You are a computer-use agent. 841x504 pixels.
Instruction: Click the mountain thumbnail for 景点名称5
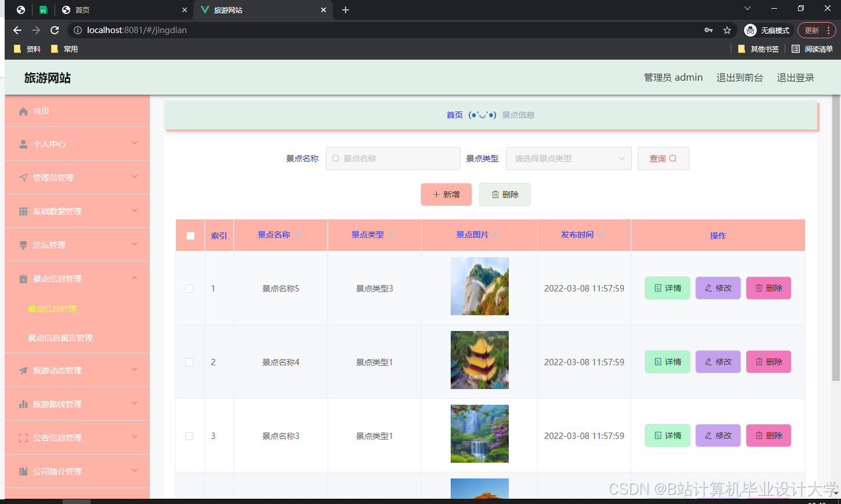tap(480, 286)
